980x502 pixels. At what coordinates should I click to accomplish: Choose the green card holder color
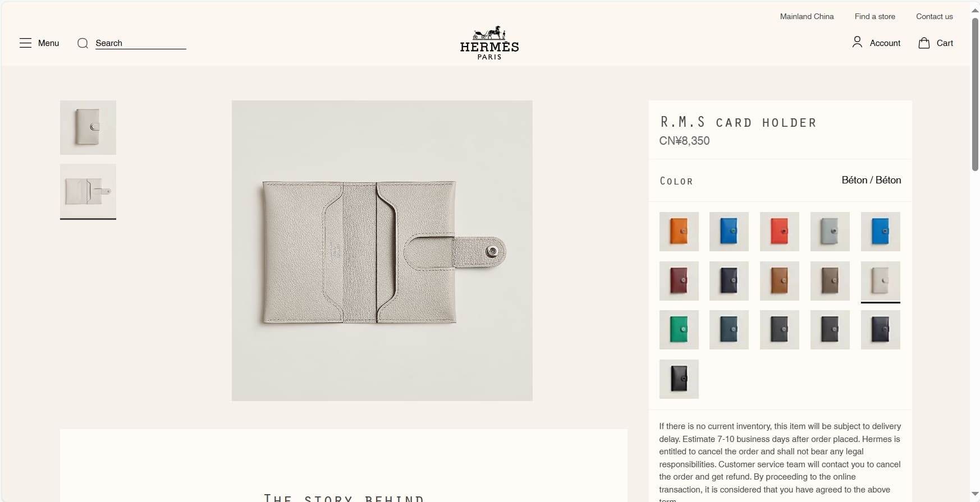pyautogui.click(x=679, y=330)
